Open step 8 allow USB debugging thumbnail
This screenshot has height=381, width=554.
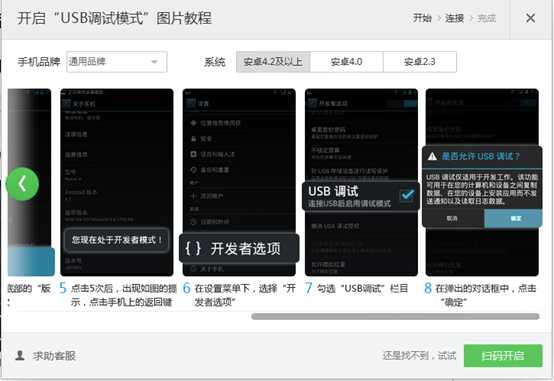tap(482, 182)
